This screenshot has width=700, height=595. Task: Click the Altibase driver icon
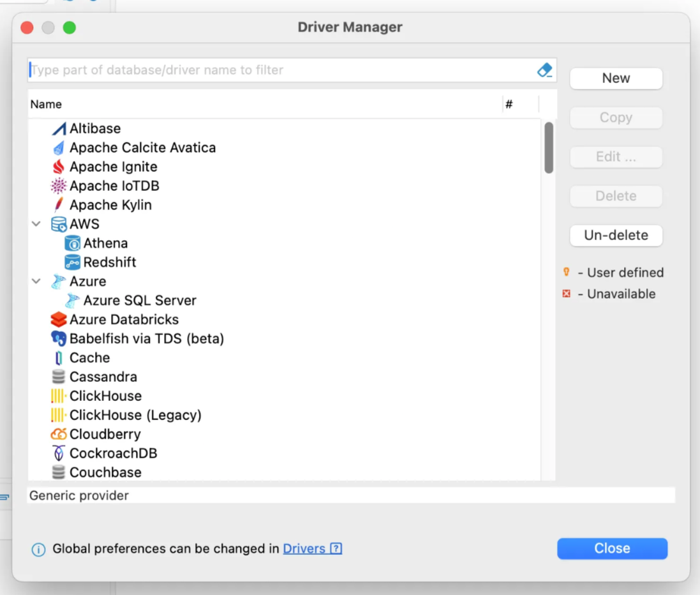pyautogui.click(x=59, y=129)
